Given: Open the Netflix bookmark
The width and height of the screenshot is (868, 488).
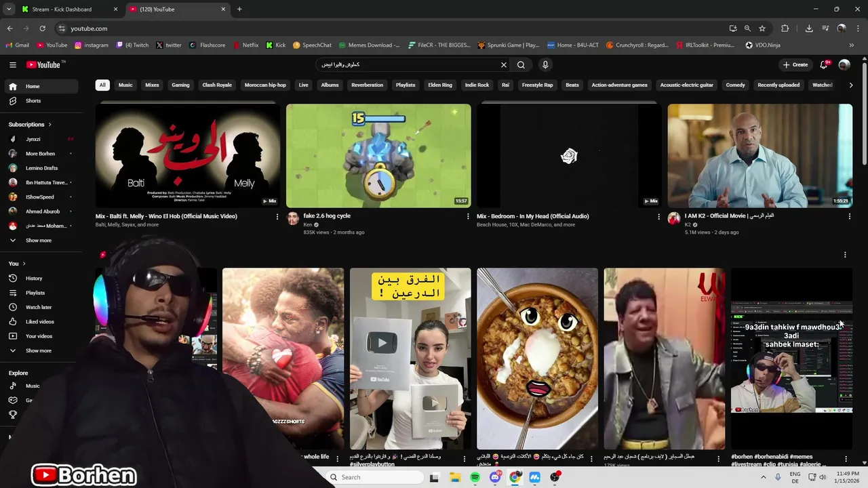Looking at the screenshot, I should pyautogui.click(x=245, y=45).
